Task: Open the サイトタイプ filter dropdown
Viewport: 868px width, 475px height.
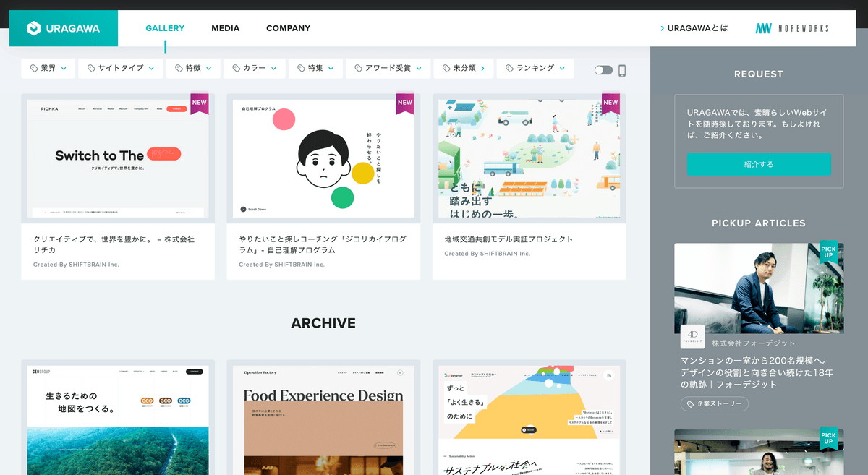Action: click(120, 69)
